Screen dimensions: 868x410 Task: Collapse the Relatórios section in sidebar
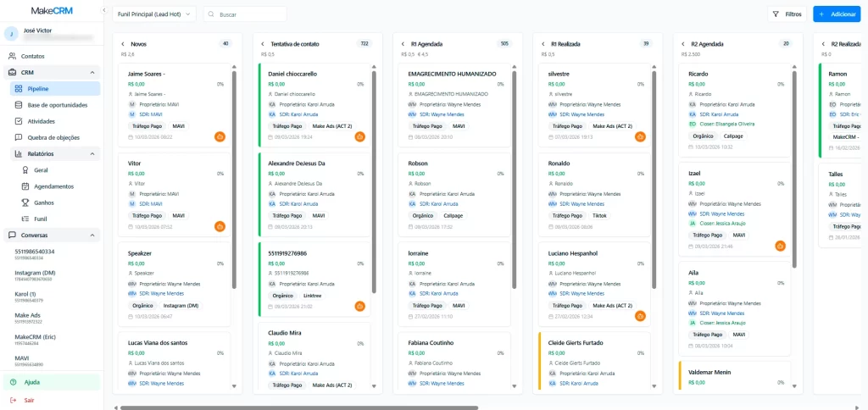(92, 154)
